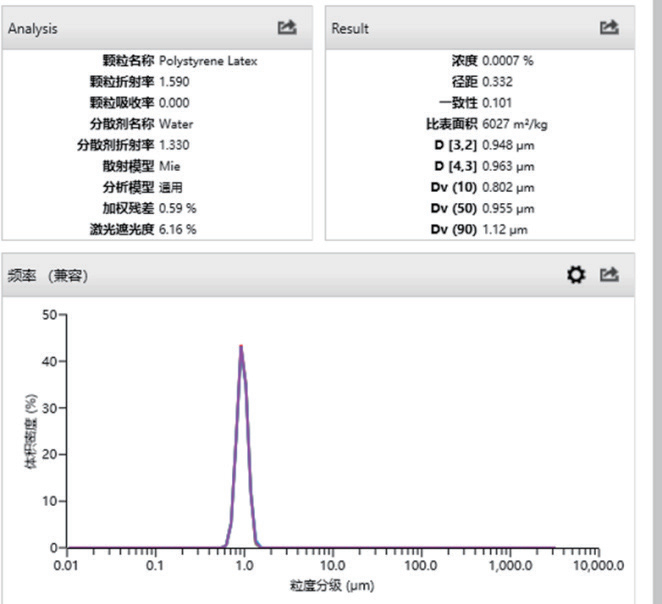Select the Result panel header
This screenshot has height=604, width=662.
480,28
